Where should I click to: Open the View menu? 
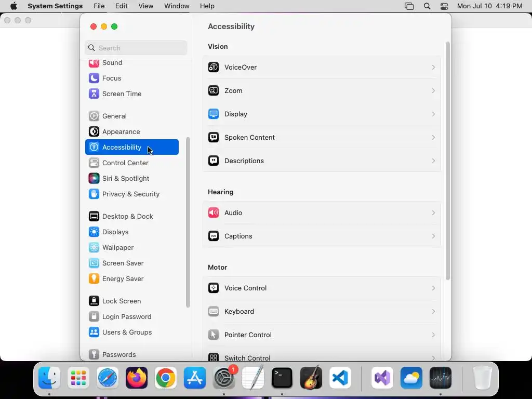coord(145,6)
